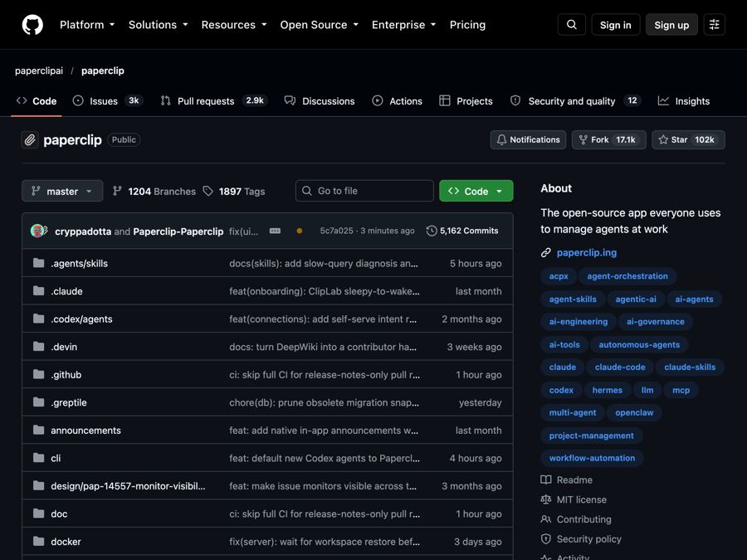Screen dimensions: 747x560
Task: Click the link icon beside paperclip.ing
Action: coord(546,253)
